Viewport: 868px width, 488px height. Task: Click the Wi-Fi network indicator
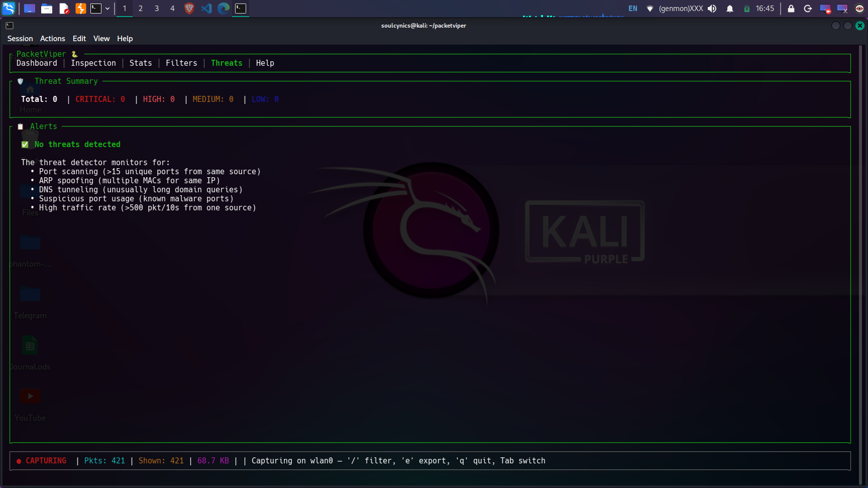649,9
